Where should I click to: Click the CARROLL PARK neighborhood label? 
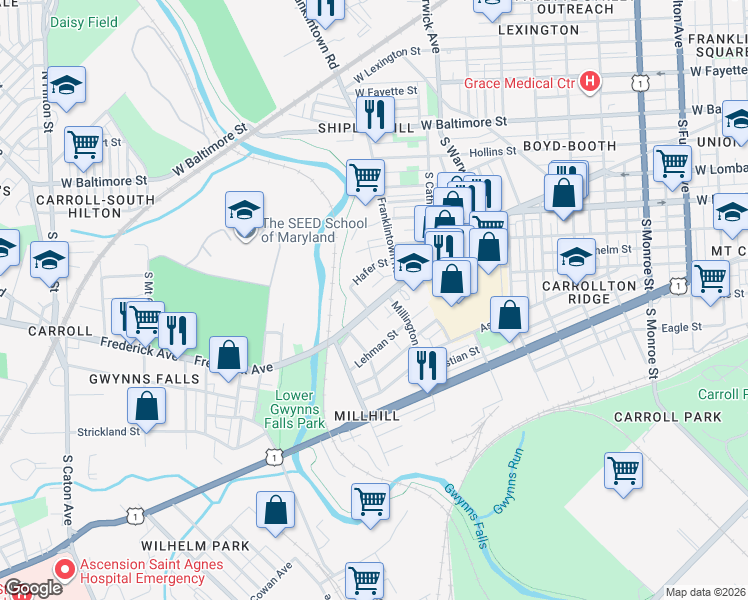point(668,417)
